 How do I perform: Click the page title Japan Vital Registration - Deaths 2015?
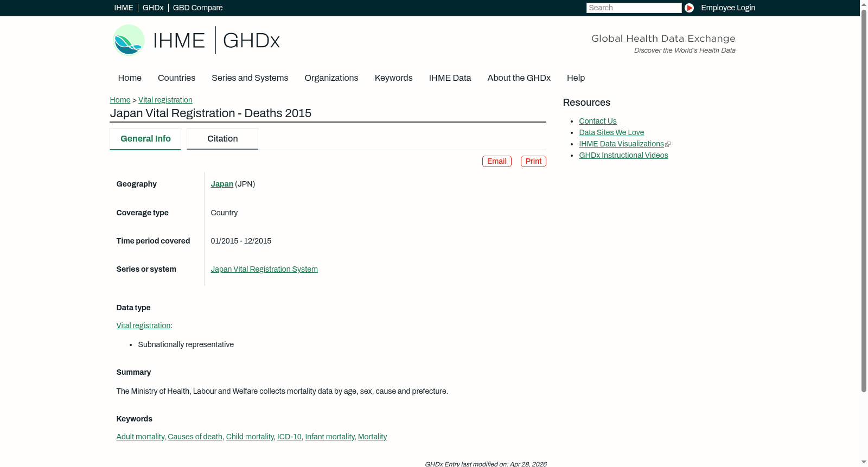210,113
